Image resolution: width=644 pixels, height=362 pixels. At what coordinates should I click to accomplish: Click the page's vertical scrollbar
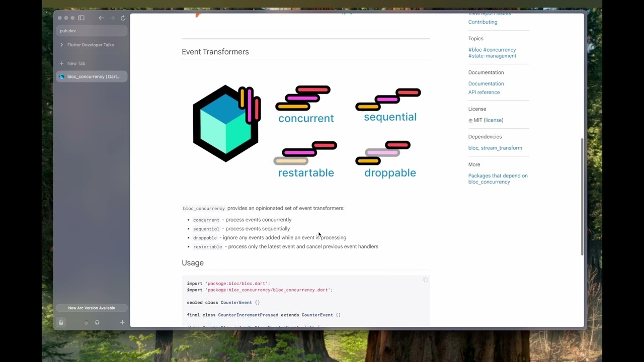582,197
